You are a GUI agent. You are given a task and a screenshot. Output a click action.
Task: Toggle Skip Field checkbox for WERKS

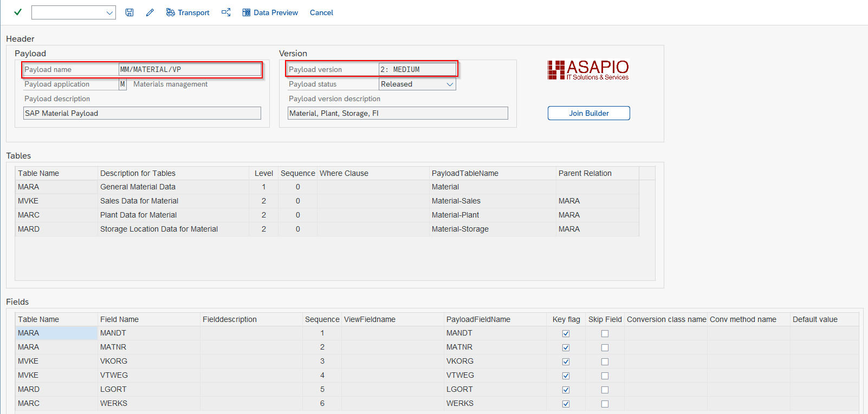pyautogui.click(x=605, y=404)
